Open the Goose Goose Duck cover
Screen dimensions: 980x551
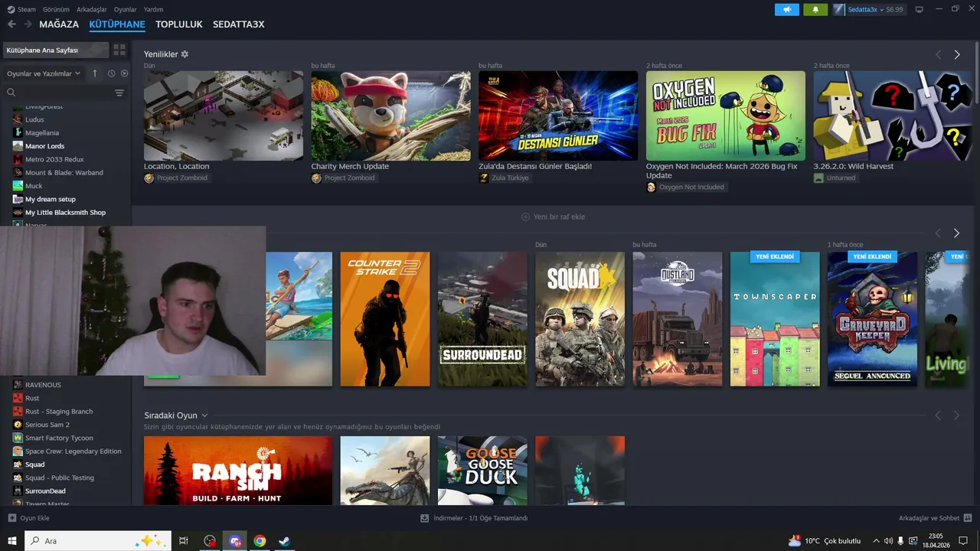click(482, 471)
